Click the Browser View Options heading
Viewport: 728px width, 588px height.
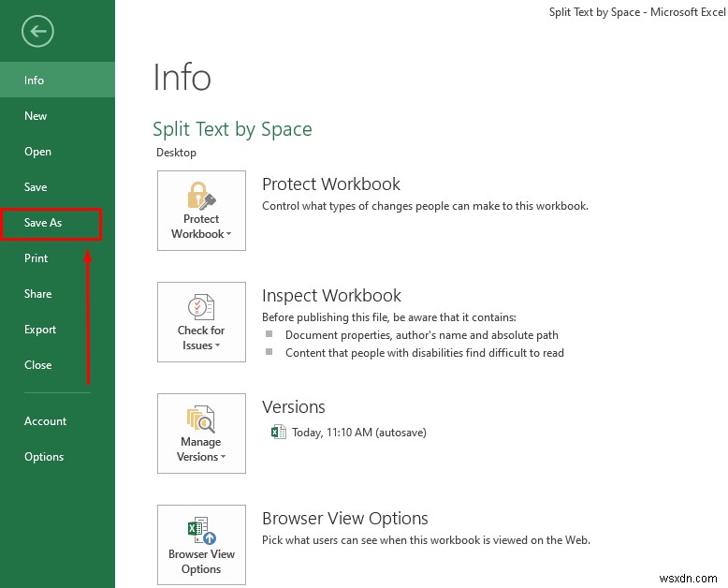pos(345,519)
